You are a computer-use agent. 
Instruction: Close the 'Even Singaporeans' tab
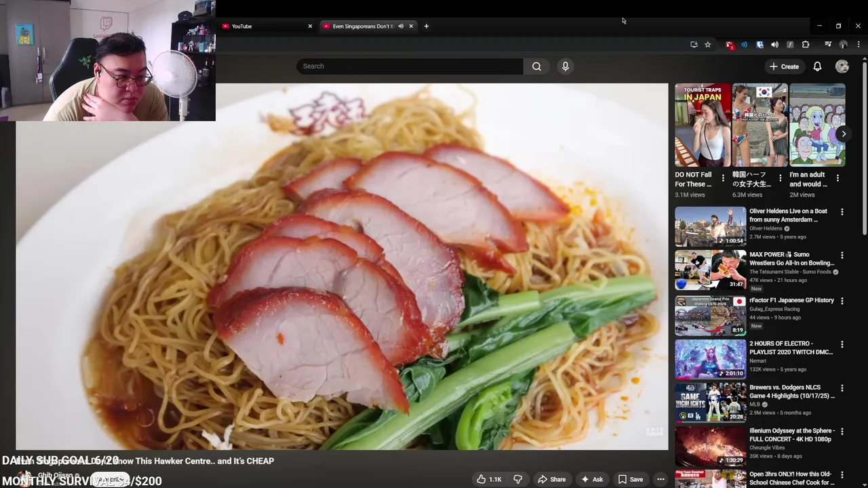click(411, 26)
